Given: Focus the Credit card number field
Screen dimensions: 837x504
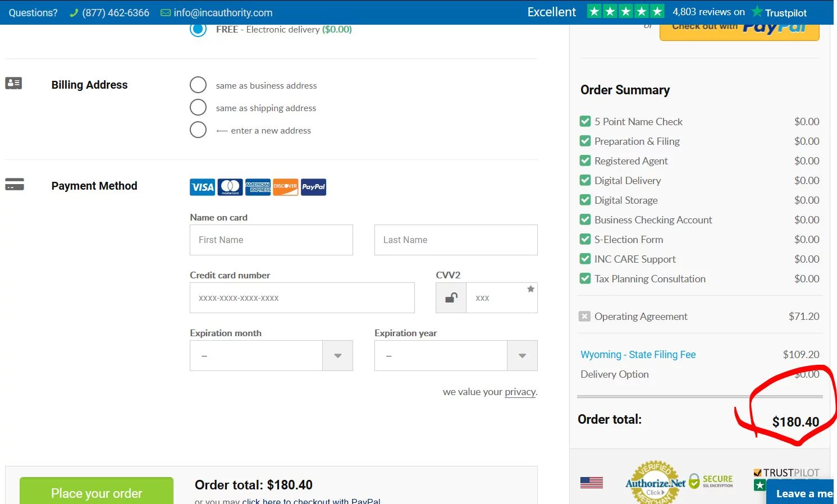Looking at the screenshot, I should (302, 298).
